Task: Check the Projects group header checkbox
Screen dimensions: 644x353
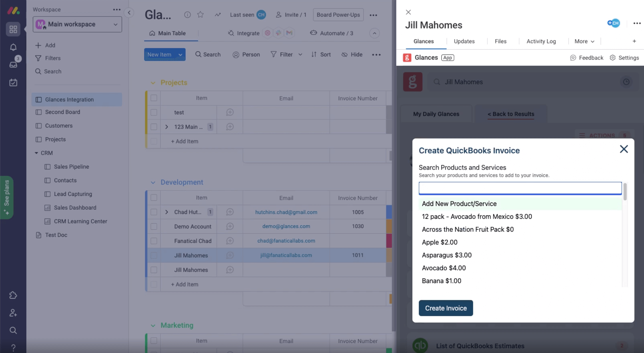Action: [x=154, y=98]
